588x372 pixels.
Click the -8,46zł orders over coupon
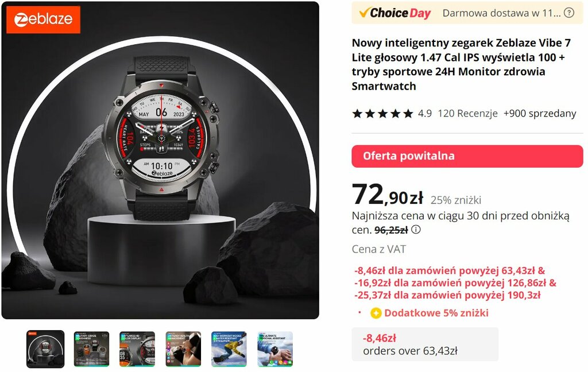425,344
